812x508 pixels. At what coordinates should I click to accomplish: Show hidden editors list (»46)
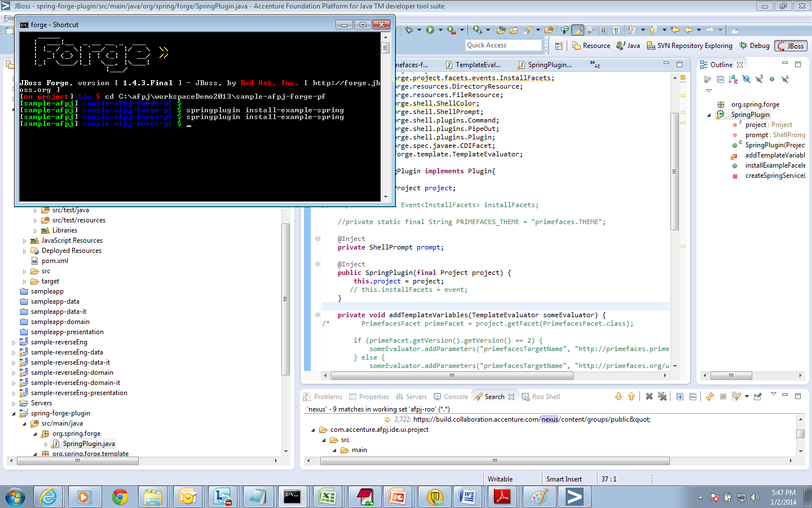tap(595, 64)
